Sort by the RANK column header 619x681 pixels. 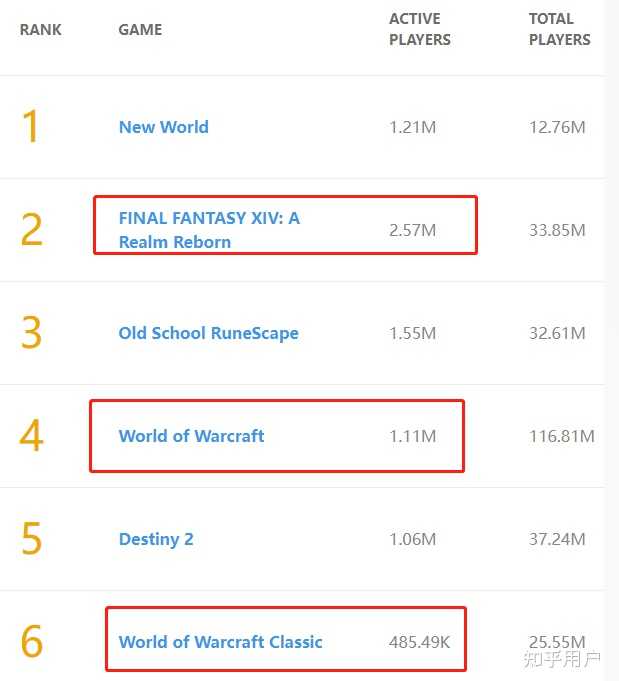tap(41, 30)
